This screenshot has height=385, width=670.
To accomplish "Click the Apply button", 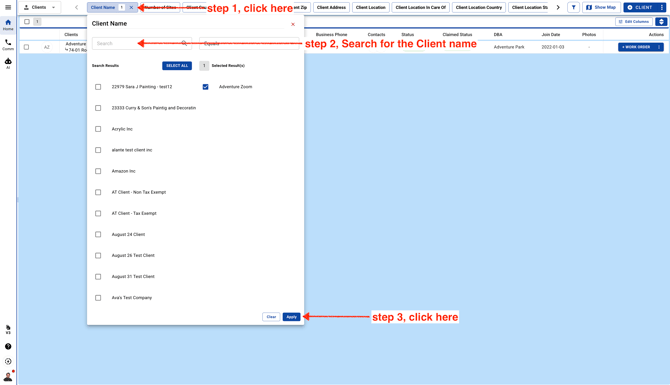I will point(291,317).
